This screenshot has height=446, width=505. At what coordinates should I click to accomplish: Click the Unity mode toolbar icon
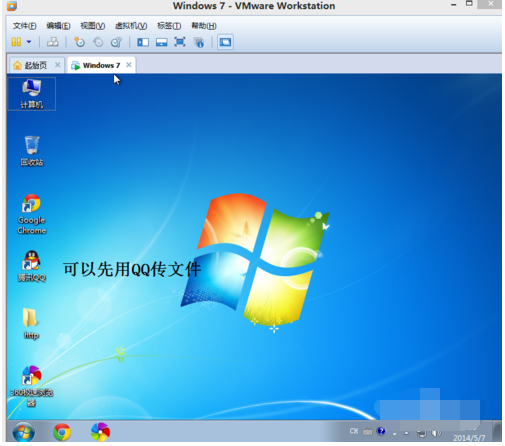pos(199,42)
